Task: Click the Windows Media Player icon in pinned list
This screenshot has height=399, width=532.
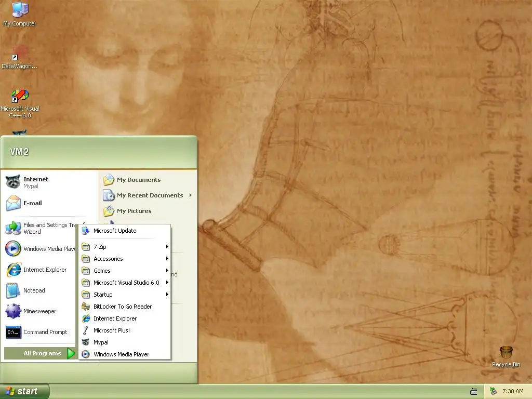Action: coord(13,249)
